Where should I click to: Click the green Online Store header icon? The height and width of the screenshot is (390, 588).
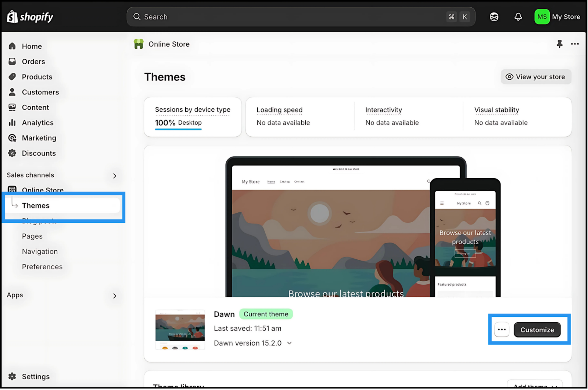point(139,44)
